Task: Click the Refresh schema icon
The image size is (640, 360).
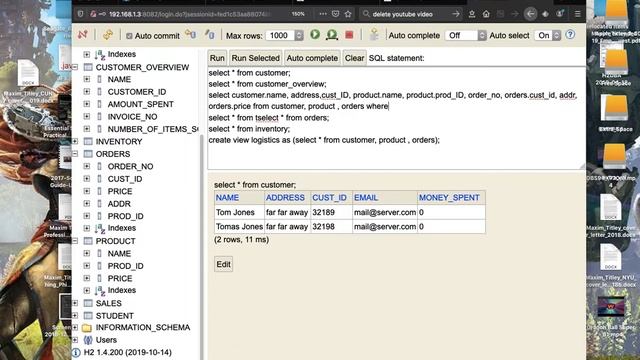Action: point(108,35)
